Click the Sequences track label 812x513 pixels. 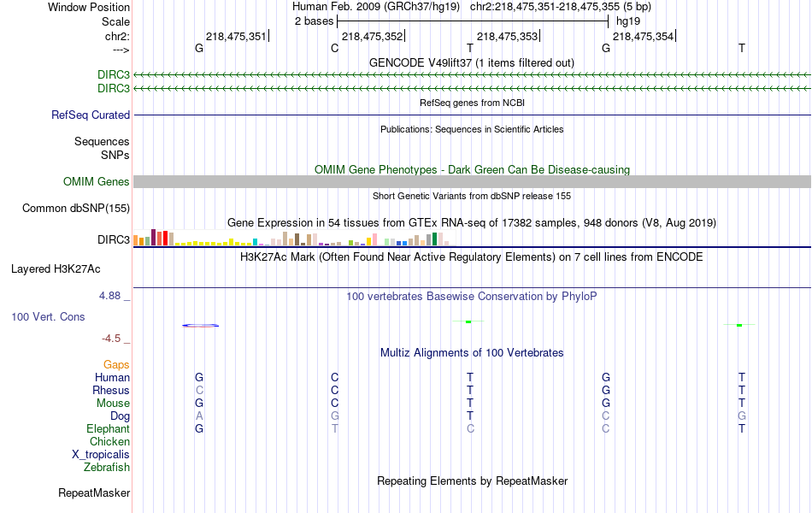102,141
